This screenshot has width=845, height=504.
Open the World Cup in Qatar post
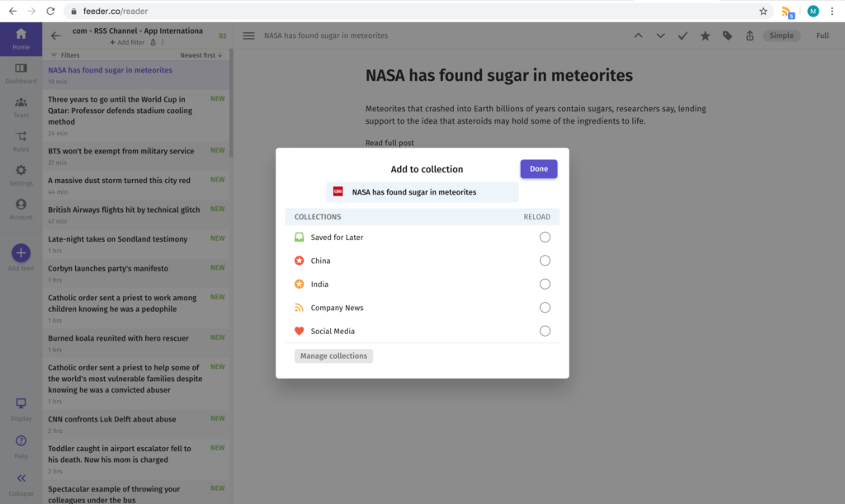point(136,115)
